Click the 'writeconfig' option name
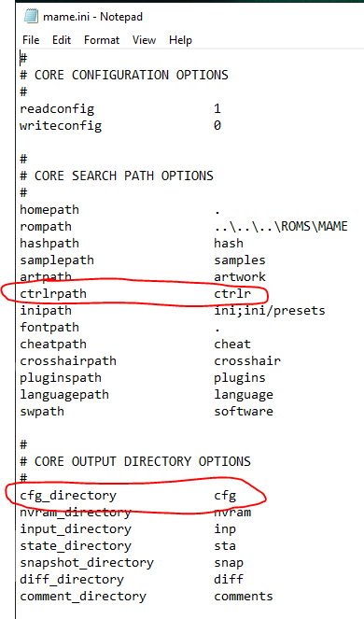364x619 pixels. (61, 126)
